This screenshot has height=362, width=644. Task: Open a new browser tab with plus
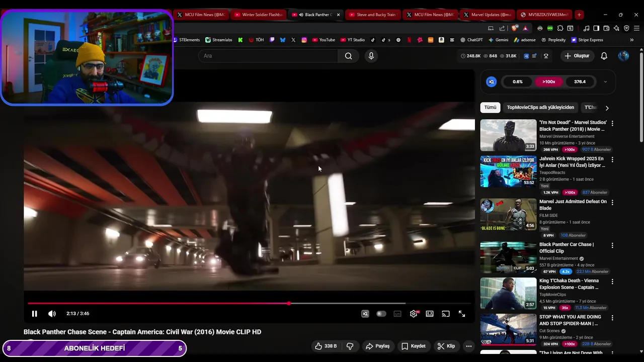click(x=579, y=15)
